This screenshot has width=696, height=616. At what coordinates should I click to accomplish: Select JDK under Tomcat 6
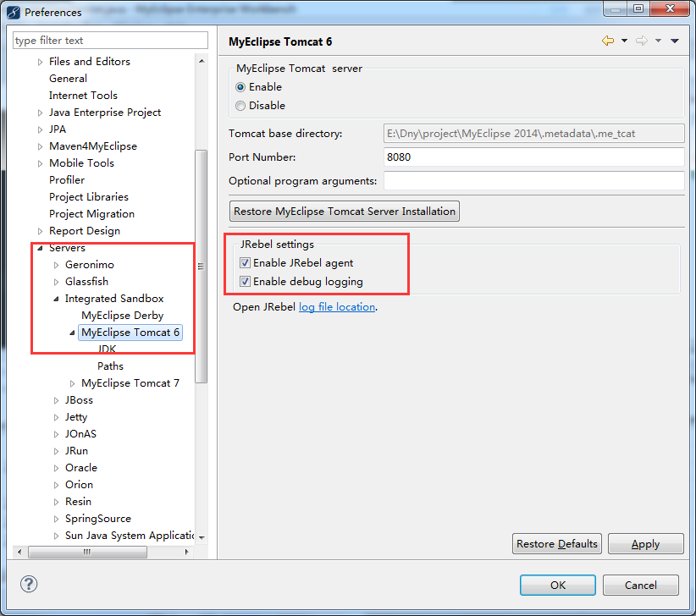(107, 349)
